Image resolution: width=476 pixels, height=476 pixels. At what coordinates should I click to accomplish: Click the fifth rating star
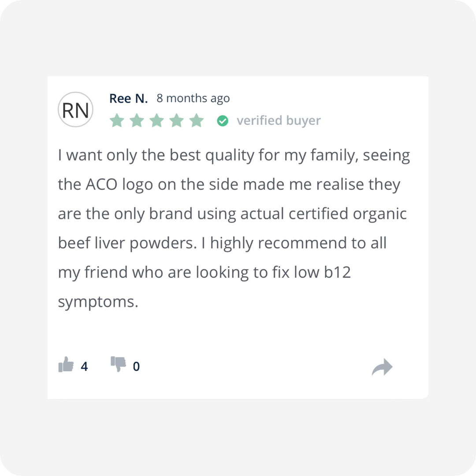197,120
